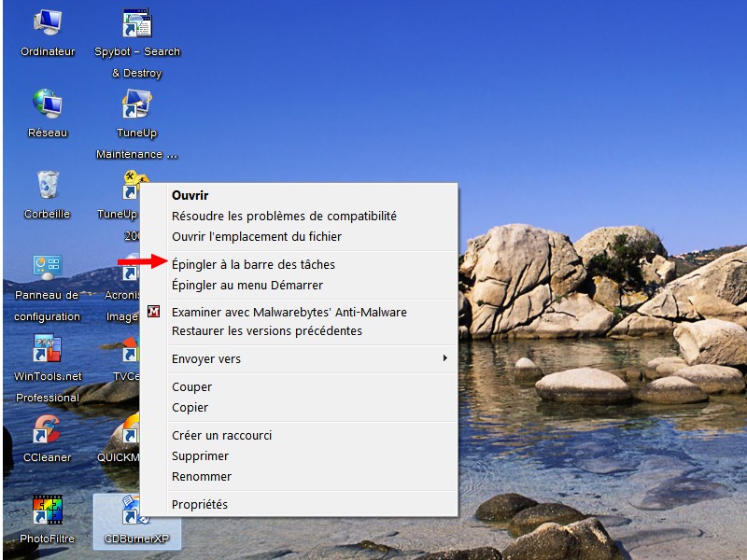747x560 pixels.
Task: Select Renommer from the context menu
Action: [202, 476]
